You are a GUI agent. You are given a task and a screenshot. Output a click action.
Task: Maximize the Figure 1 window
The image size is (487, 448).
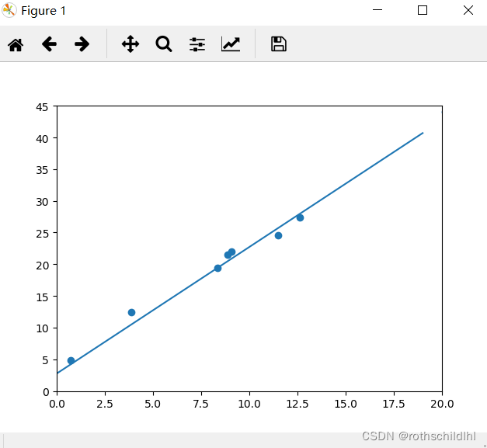pos(423,10)
